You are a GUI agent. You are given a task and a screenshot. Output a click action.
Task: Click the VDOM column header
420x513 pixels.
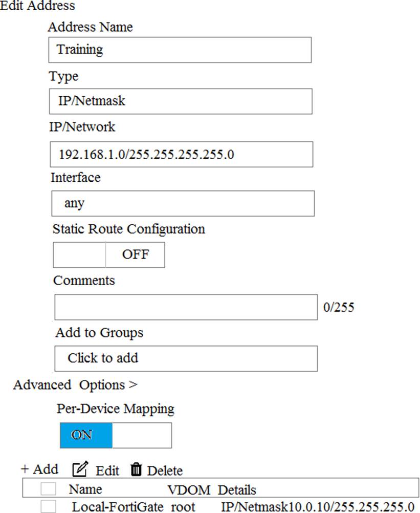(x=189, y=490)
